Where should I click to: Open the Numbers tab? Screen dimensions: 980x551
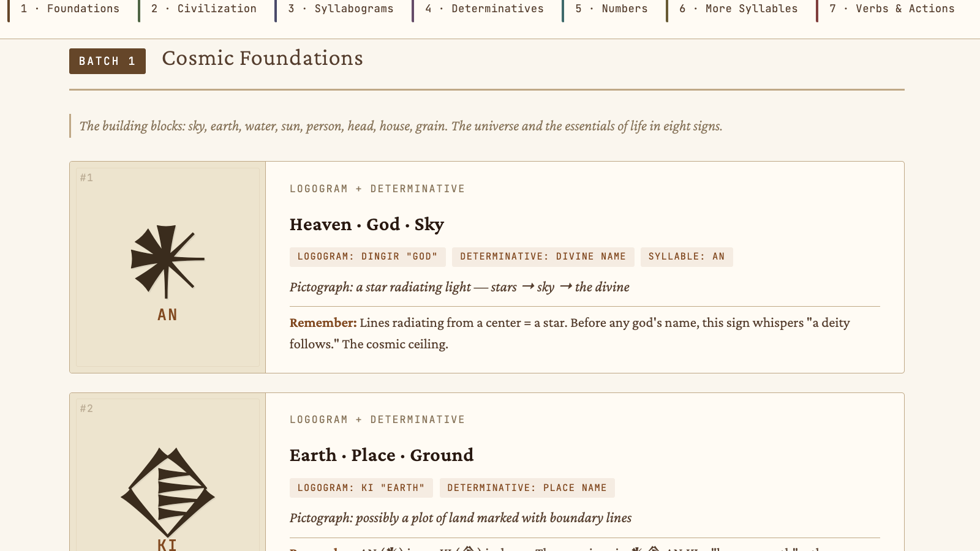(x=612, y=9)
